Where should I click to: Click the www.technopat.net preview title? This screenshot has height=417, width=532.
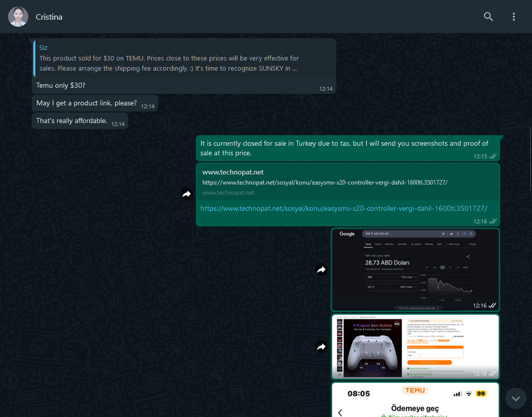click(x=233, y=172)
